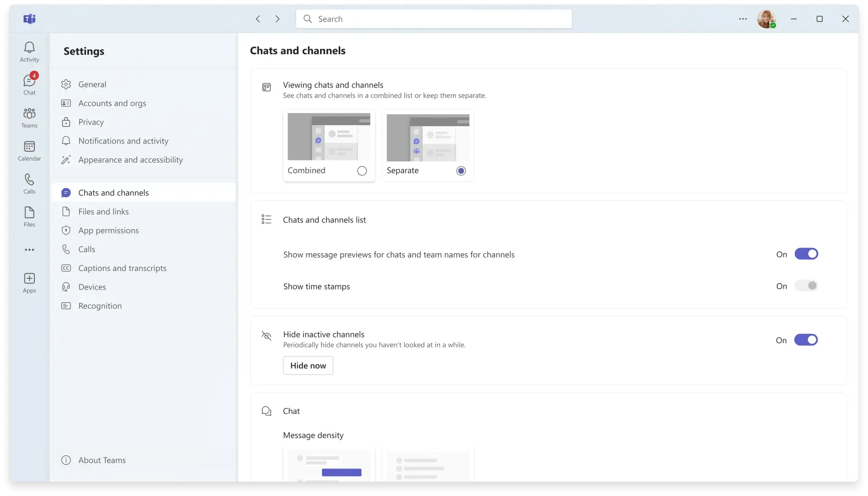The height and width of the screenshot is (496, 868).
Task: Open Notifications and activity settings
Action: pos(123,140)
